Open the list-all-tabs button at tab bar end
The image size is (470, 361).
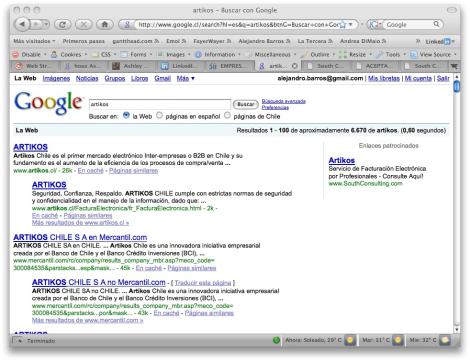[x=454, y=66]
